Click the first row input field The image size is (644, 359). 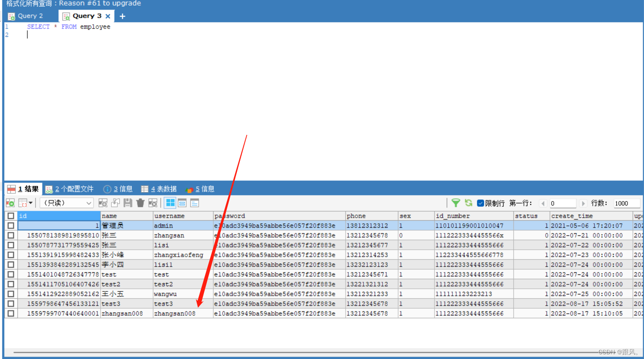point(563,203)
